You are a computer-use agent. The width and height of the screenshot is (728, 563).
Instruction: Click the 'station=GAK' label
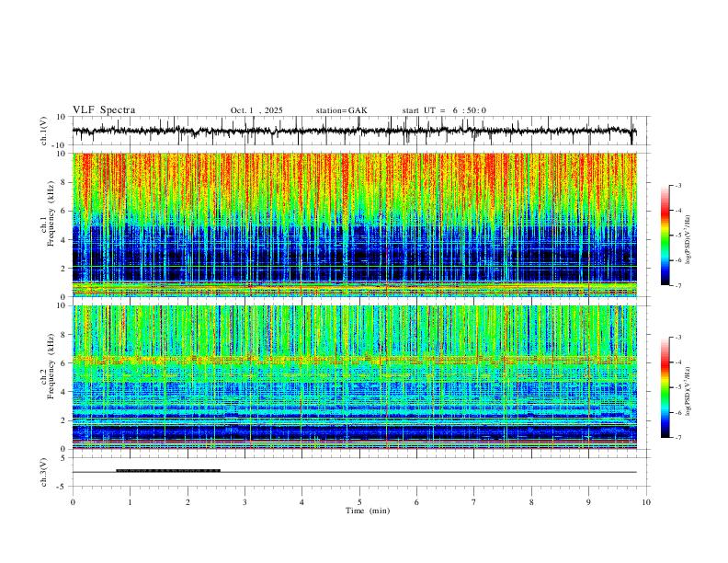click(x=341, y=110)
